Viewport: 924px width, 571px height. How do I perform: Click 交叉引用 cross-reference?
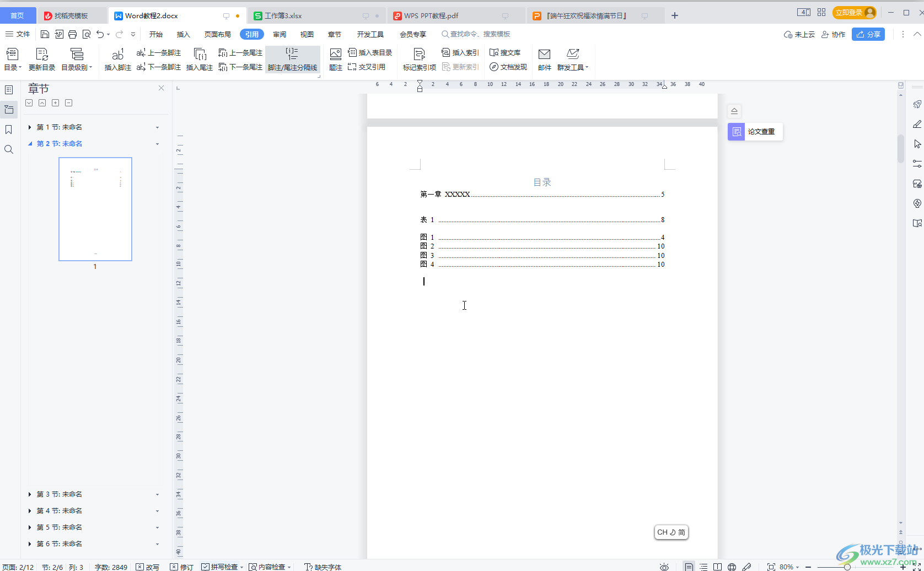[367, 67]
